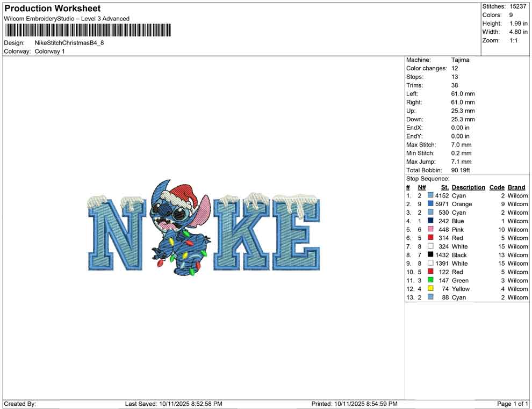Image resolution: width=532 pixels, height=409 pixels.
Task: Click the N# column header
Action: 422,187
